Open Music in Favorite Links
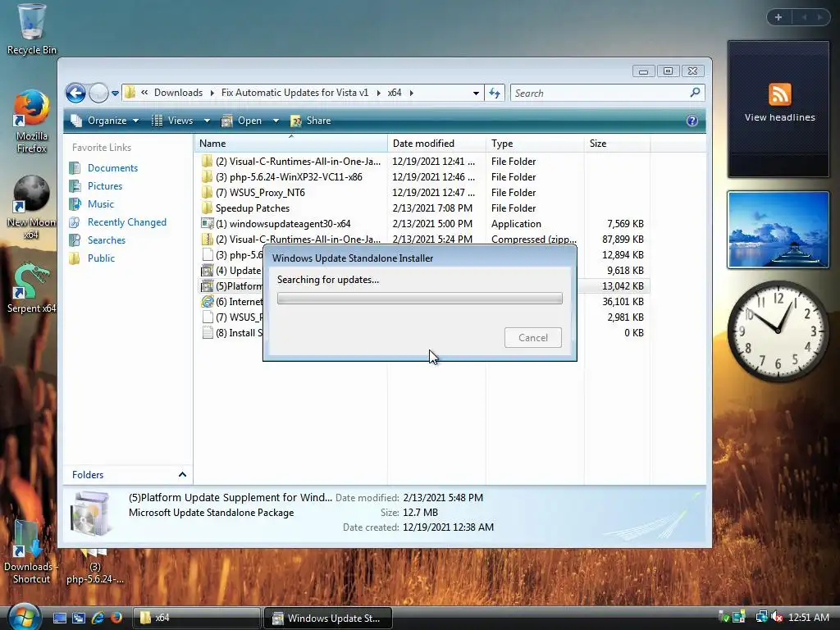The width and height of the screenshot is (840, 630). (101, 204)
